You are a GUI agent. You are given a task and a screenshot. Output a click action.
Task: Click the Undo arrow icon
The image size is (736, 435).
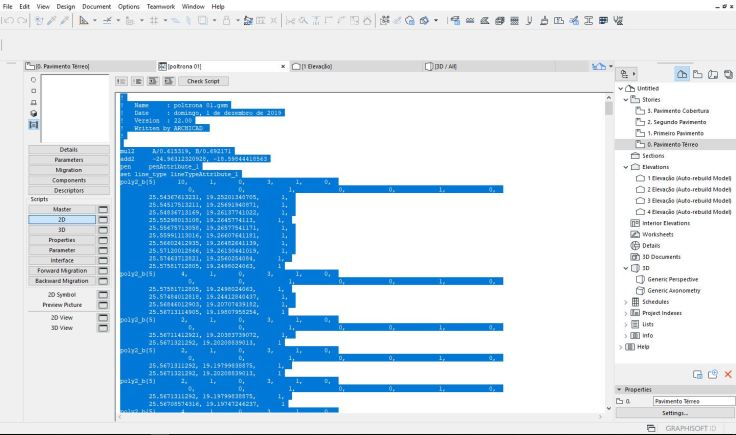[8, 21]
